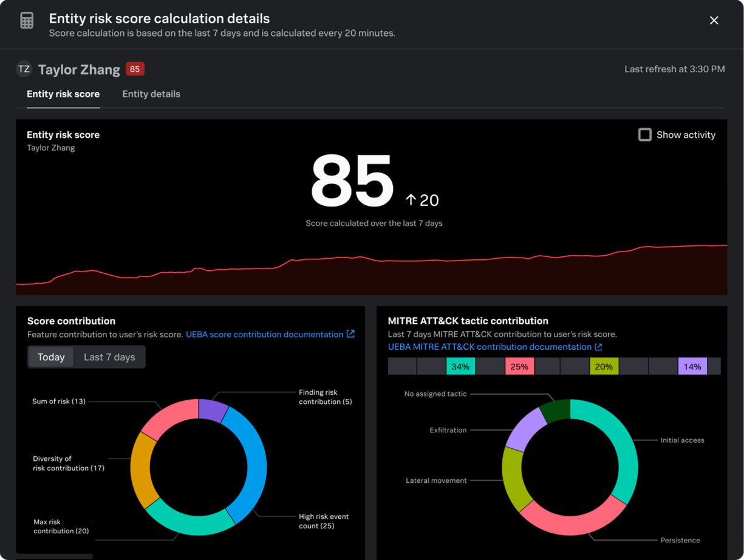Click the red 85 risk score badge
The height and width of the screenshot is (560, 744).
[x=135, y=69]
